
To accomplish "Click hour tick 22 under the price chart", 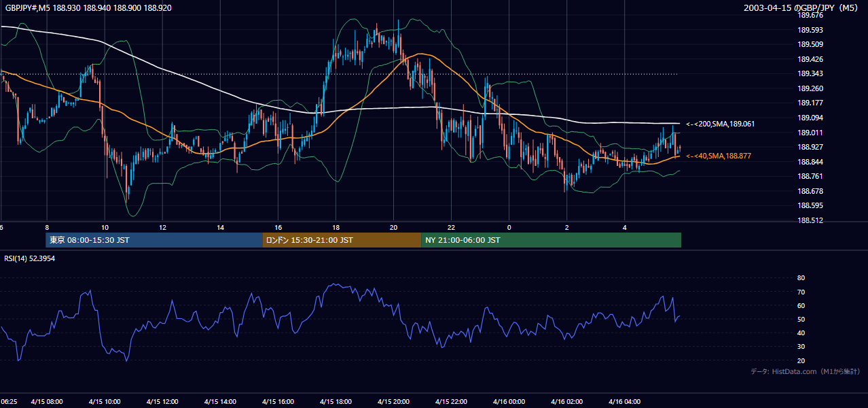I will 451,227.
